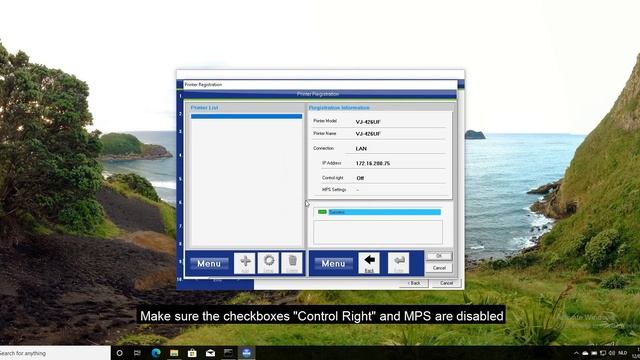Click the bottom wizard Cancel button

(447, 283)
